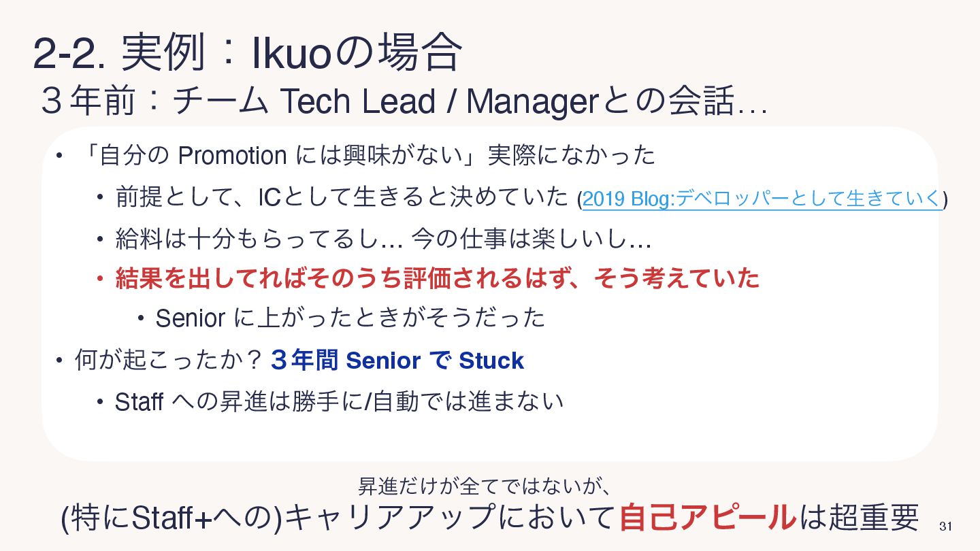Click the small text 昇進だけが全てではないが、
Image resolution: width=980 pixels, height=551 pixels.
pyautogui.click(x=489, y=486)
